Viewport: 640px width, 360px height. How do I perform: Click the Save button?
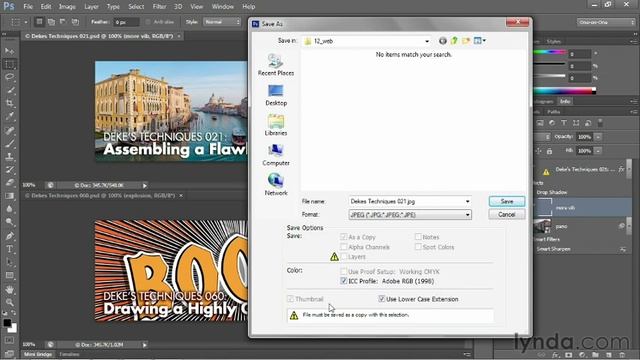(507, 201)
